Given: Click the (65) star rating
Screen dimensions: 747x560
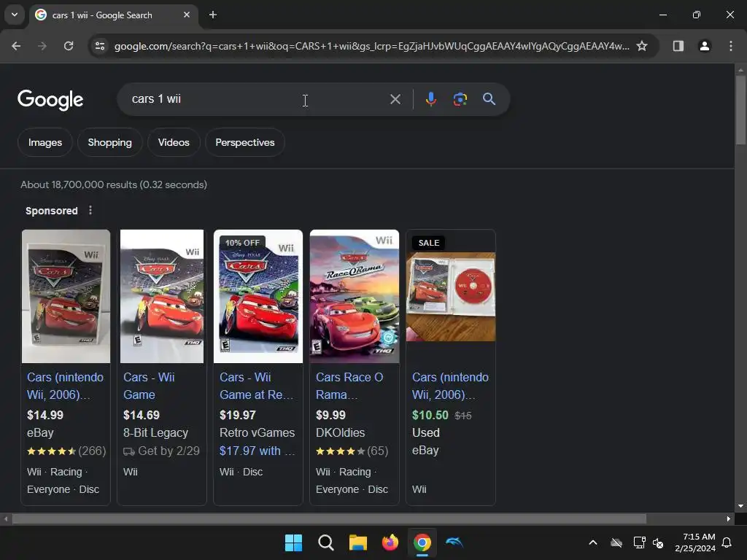Looking at the screenshot, I should [x=352, y=451].
